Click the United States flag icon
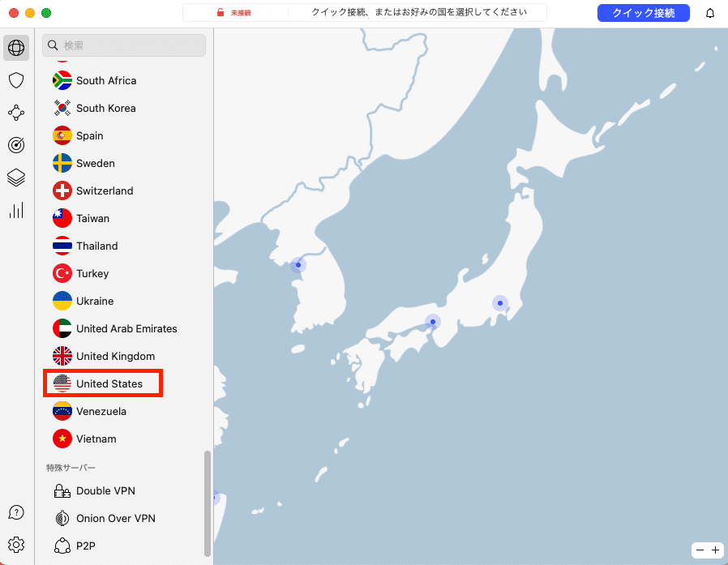Image resolution: width=728 pixels, height=565 pixels. tap(62, 383)
